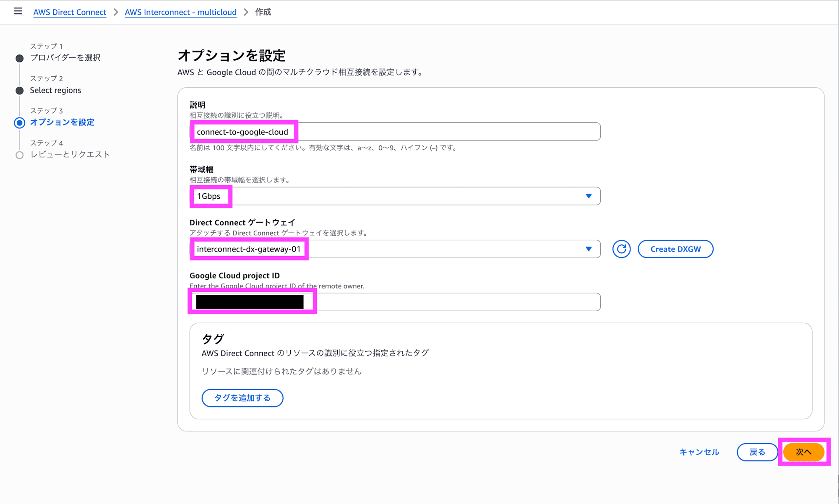
Task: Click キャンセル to cancel the setup
Action: (699, 452)
